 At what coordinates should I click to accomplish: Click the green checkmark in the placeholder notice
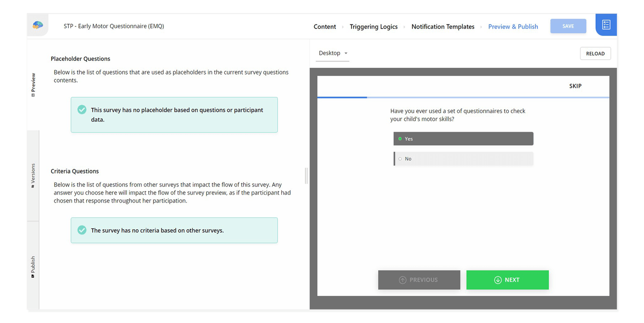pos(82,109)
